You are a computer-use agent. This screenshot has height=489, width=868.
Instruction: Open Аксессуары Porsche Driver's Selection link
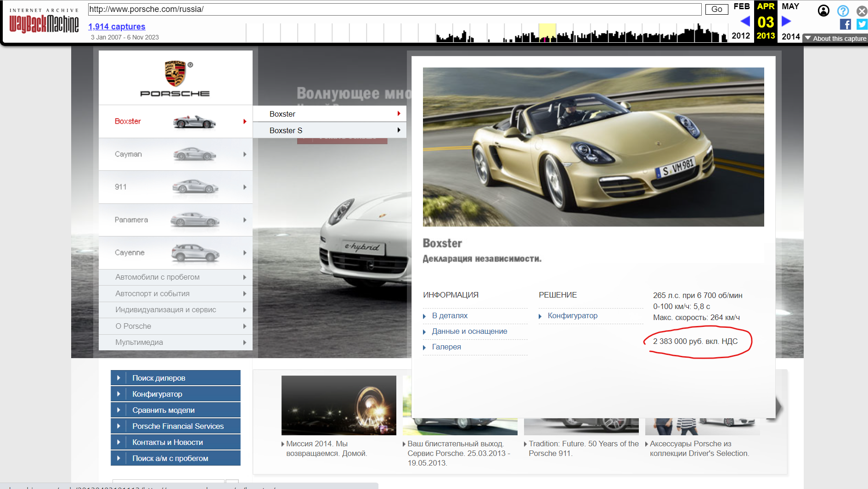pos(699,449)
